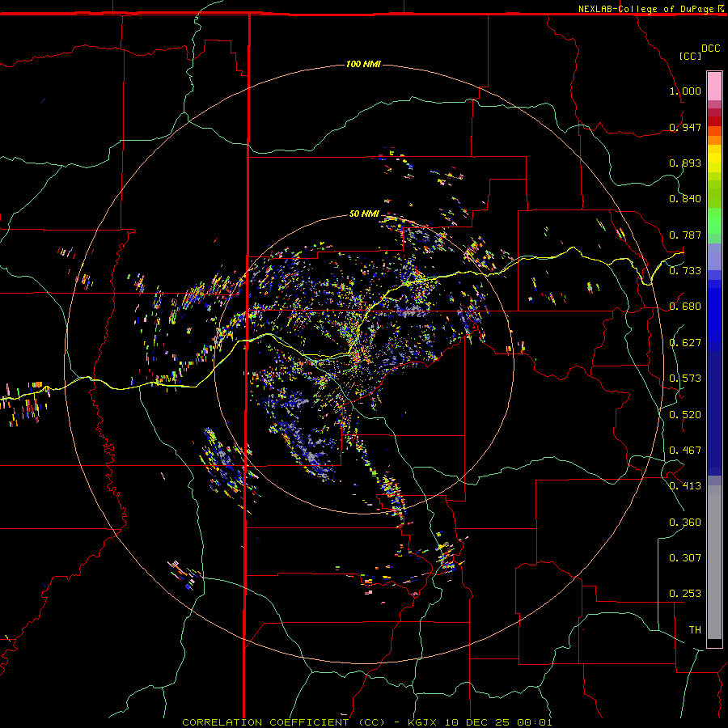Image resolution: width=728 pixels, height=728 pixels.
Task: Click the 50 NMI range ring label
Action: coord(364,214)
